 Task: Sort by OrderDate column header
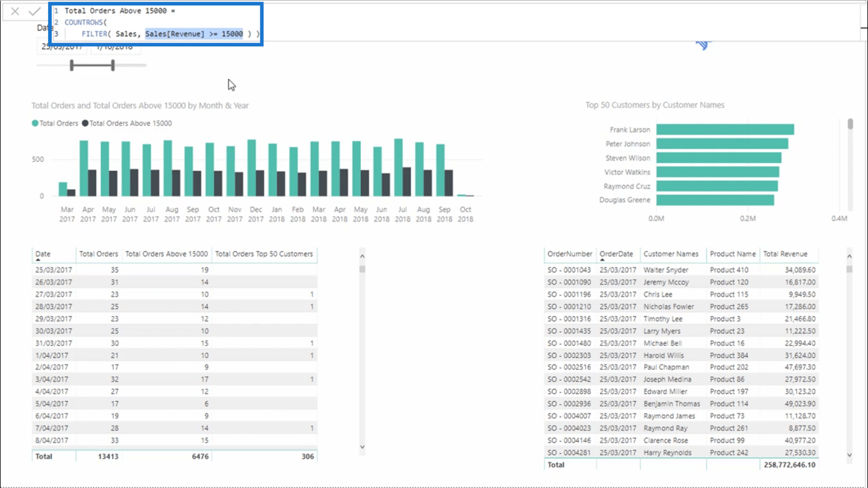[616, 254]
